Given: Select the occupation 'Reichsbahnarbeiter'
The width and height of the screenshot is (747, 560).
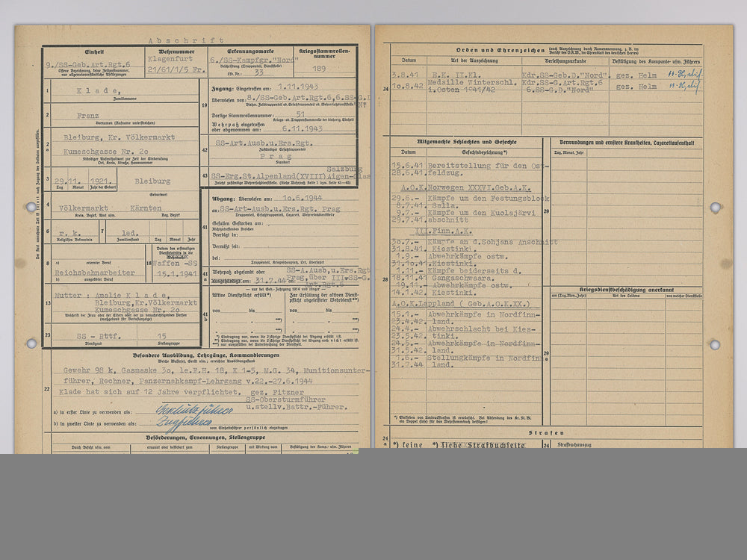Looking at the screenshot, I should pyautogui.click(x=95, y=273).
